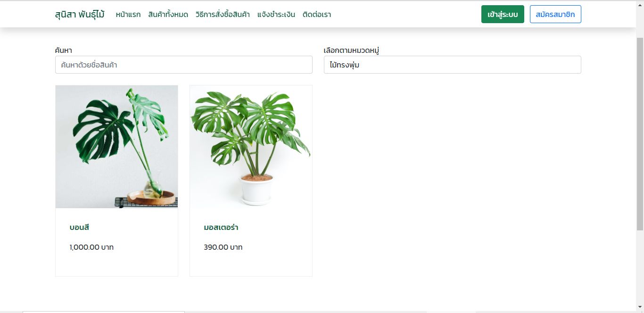Click the vertical scrollbar track below thumb

point(640,267)
